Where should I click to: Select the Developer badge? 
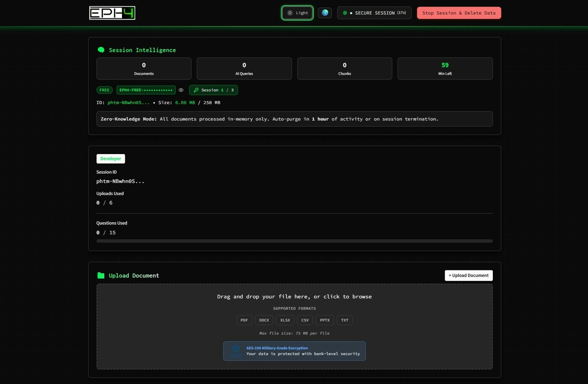pyautogui.click(x=111, y=159)
